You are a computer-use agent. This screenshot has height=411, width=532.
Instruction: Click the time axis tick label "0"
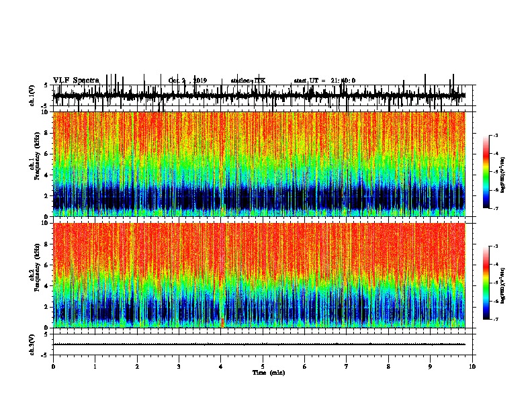pos(53,367)
